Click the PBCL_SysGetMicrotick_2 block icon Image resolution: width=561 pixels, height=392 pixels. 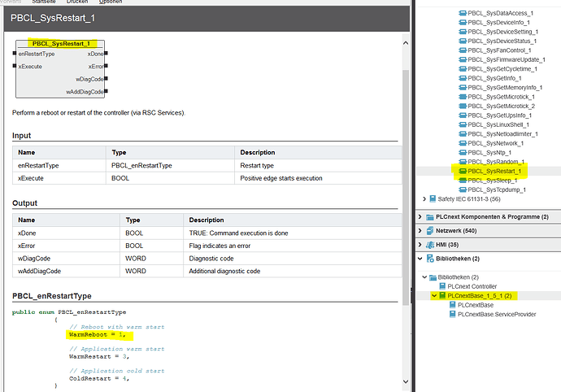pyautogui.click(x=463, y=107)
